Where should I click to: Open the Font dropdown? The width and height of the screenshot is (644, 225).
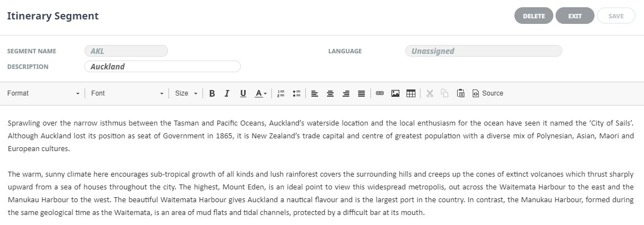coord(127,94)
